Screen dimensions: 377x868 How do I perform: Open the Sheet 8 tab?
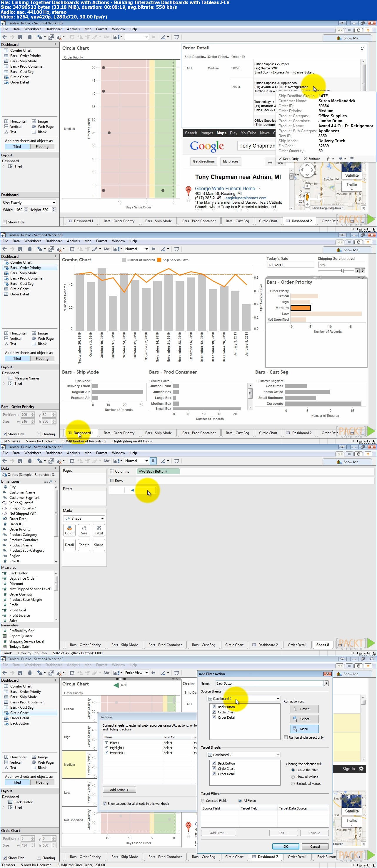[x=322, y=645]
